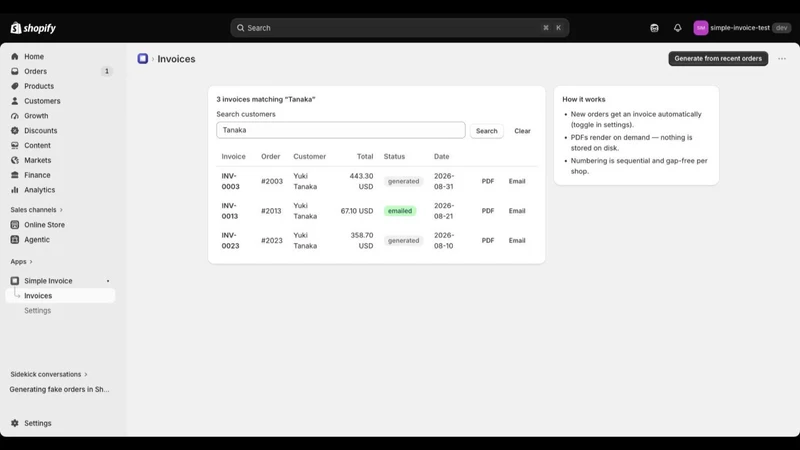Go to Orders page label

pos(36,71)
